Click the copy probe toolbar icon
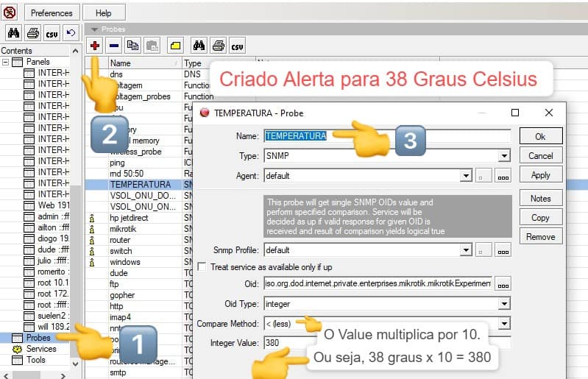 coord(133,46)
